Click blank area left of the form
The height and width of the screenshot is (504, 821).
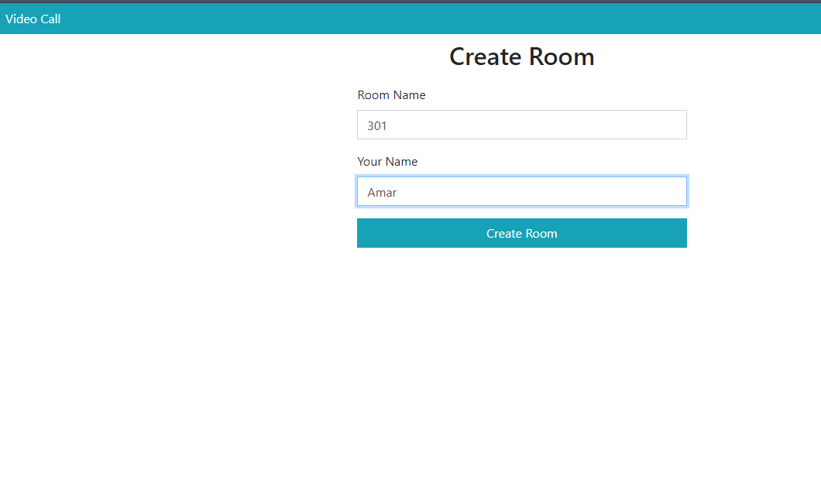point(170,194)
